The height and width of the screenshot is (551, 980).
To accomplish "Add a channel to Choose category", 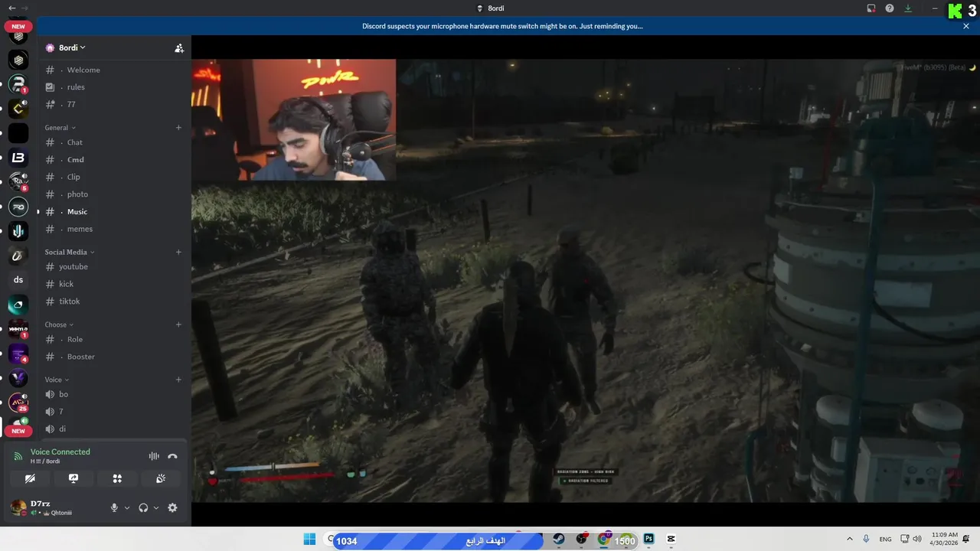I will (178, 324).
